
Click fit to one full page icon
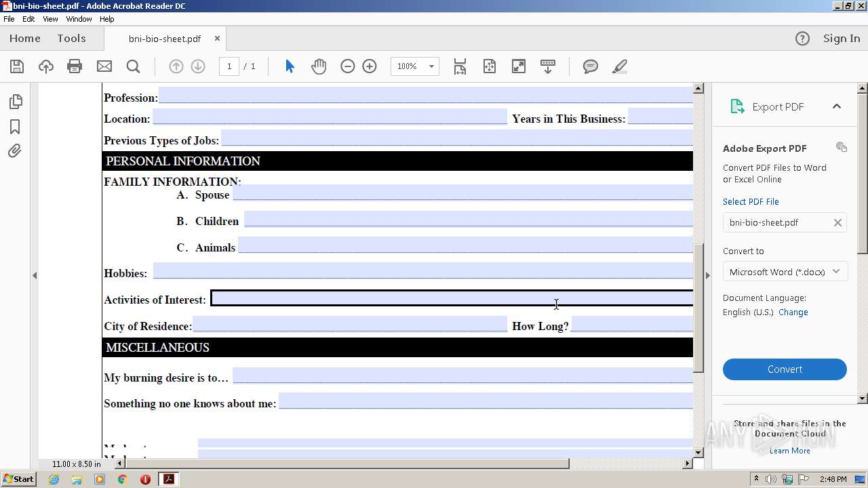490,66
